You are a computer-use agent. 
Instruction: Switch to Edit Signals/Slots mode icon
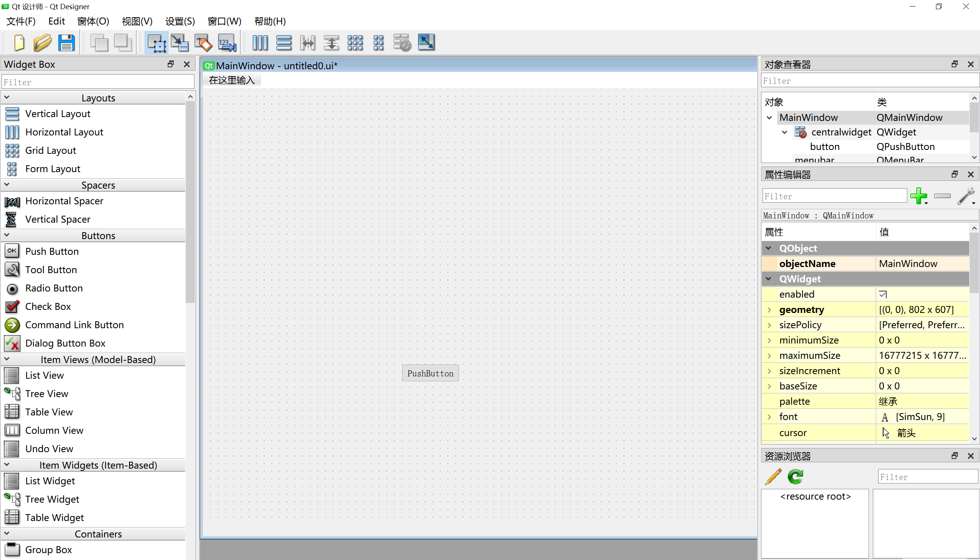pyautogui.click(x=180, y=43)
